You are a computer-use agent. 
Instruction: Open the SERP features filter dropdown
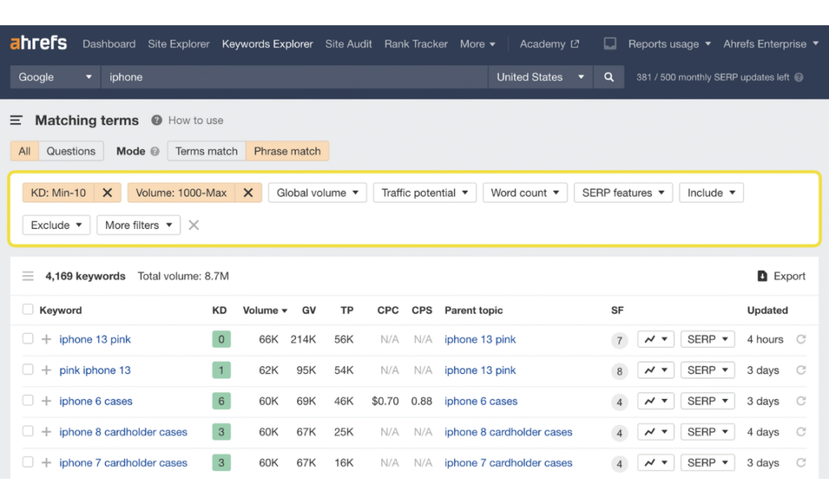pos(623,193)
